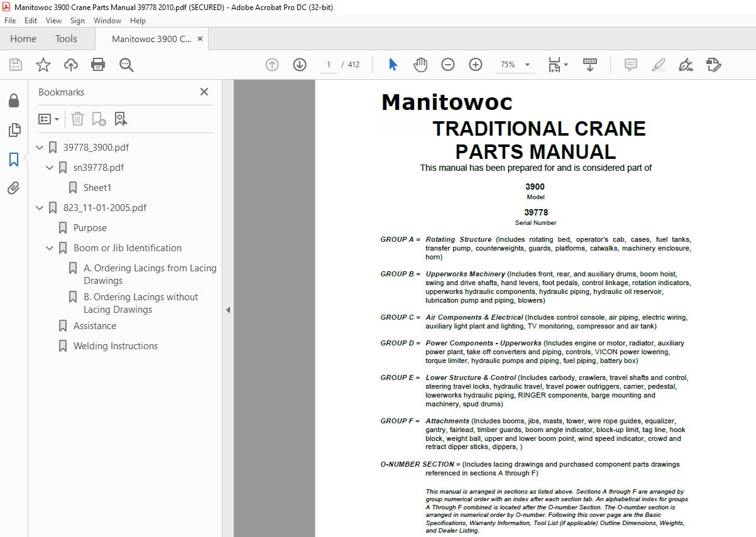The image size is (756, 537).
Task: Jump to the Assistance bookmark
Action: point(95,326)
